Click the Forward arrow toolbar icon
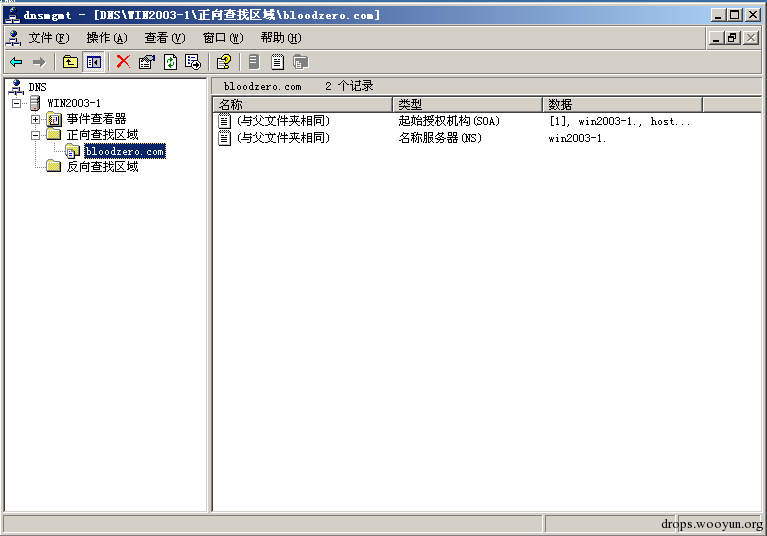Viewport: 767px width, 536px height. click(x=39, y=62)
